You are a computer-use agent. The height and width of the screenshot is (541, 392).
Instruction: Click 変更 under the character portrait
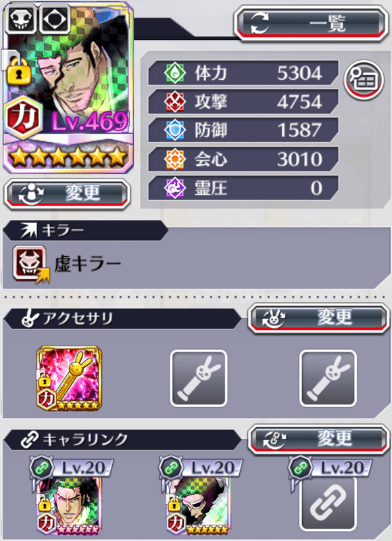[x=67, y=194]
